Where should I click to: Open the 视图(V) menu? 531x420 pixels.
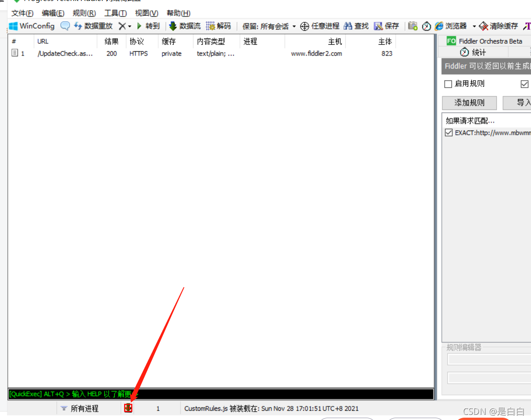point(147,13)
